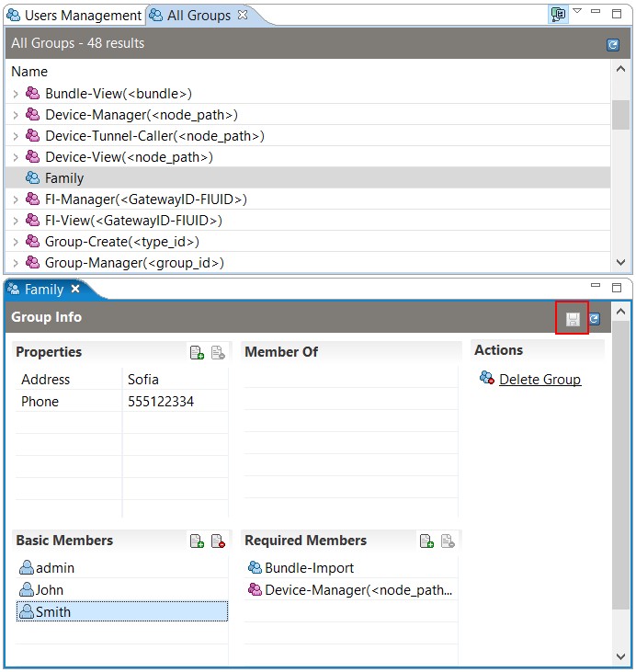
Task: Add a basic member to the group
Action: (197, 541)
